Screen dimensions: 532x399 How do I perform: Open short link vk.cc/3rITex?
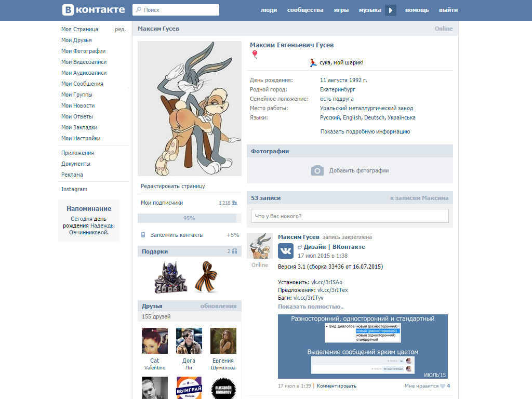[332, 290]
